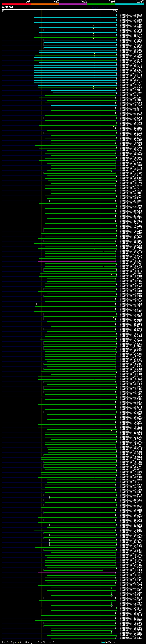Click the UniRef100_A3BDI4 entry
The height and width of the screenshot is (644, 146).
[131, 75]
